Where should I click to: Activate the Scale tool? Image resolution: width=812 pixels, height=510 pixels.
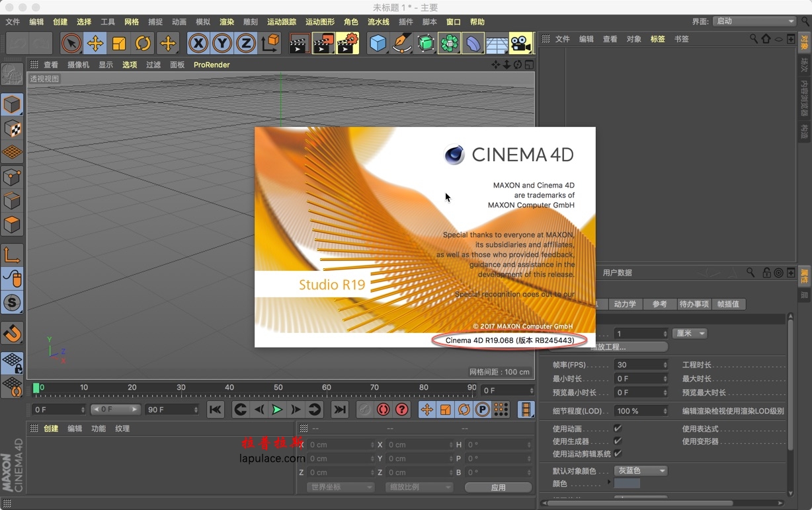pyautogui.click(x=119, y=44)
